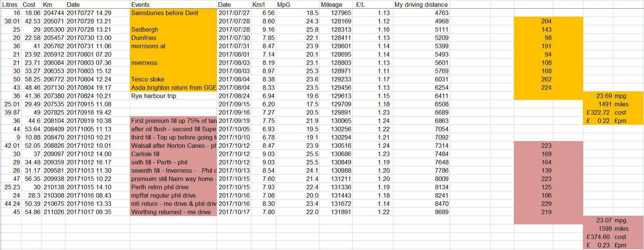The width and height of the screenshot is (644, 250).
Task: Click 'Walsall after Norton Canes' cell
Action: point(174,146)
